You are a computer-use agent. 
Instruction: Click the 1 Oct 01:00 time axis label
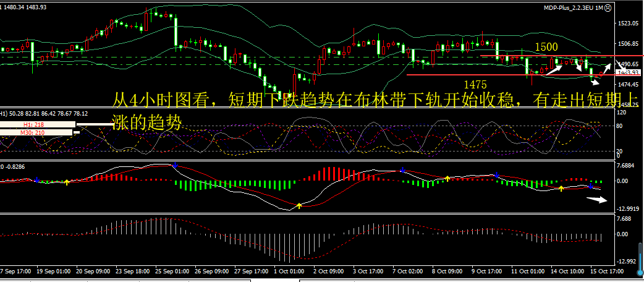coord(288,271)
